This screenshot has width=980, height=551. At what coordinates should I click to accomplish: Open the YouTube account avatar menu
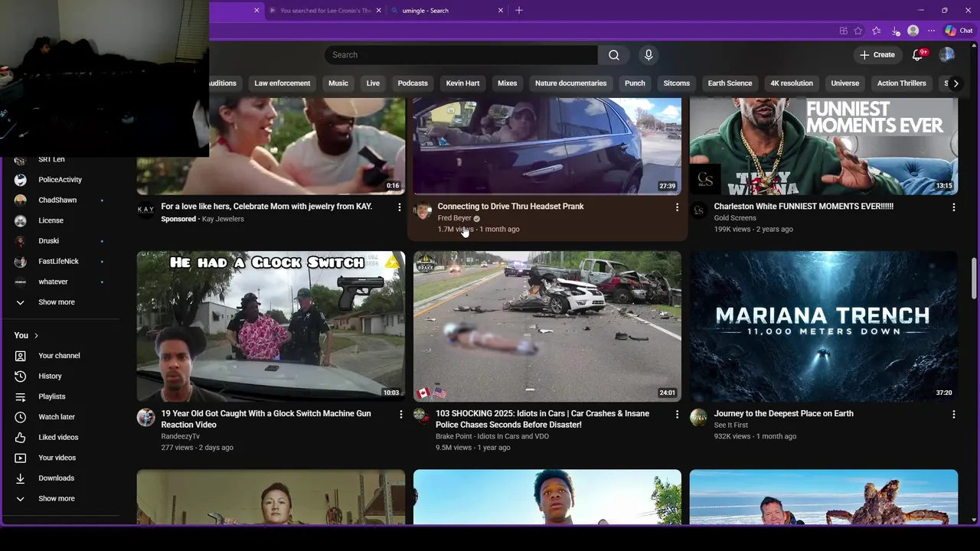tap(947, 55)
